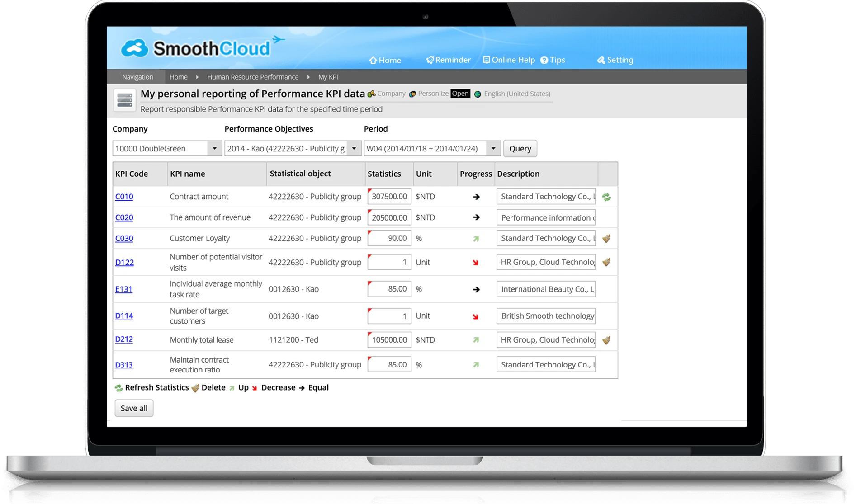Select My KPI in the breadcrumb trail

click(328, 76)
